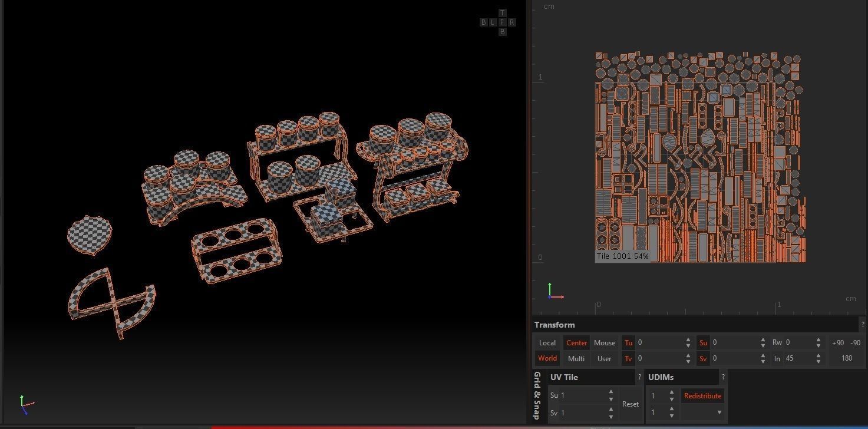Select the shield-shaped mesh in 3D view
868x429 pixels.
89,235
